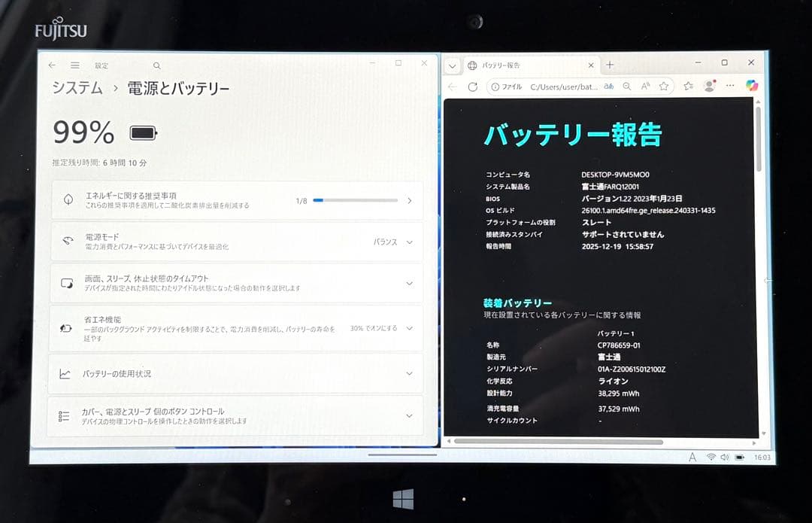Click the refresh icon in Edge

tap(473, 86)
